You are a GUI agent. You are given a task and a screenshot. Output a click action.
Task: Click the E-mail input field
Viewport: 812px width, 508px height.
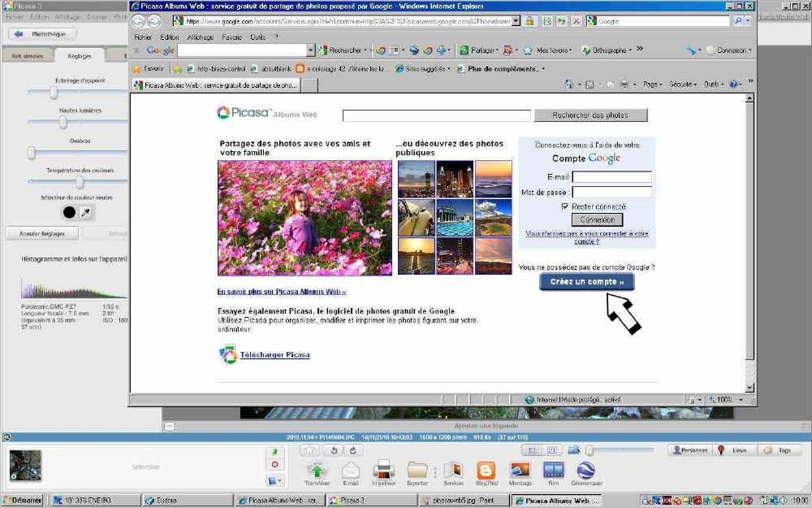(x=611, y=176)
